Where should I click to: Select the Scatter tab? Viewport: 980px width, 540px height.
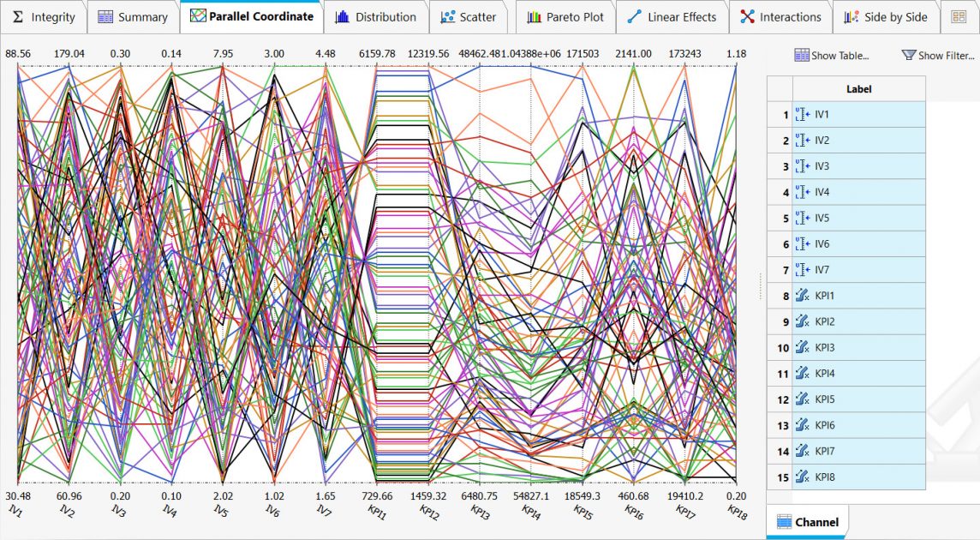(x=468, y=17)
